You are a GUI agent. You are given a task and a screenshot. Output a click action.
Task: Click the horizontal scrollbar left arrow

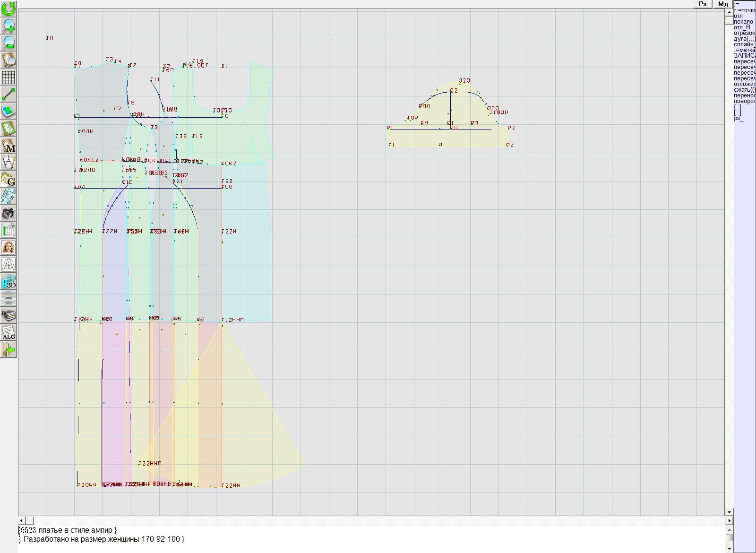[x=22, y=520]
